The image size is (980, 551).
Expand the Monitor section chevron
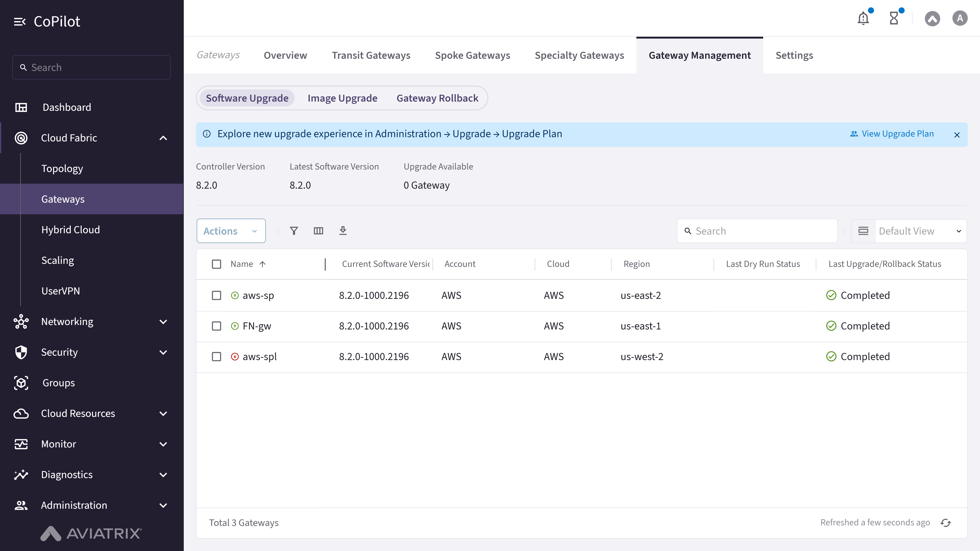tap(163, 444)
